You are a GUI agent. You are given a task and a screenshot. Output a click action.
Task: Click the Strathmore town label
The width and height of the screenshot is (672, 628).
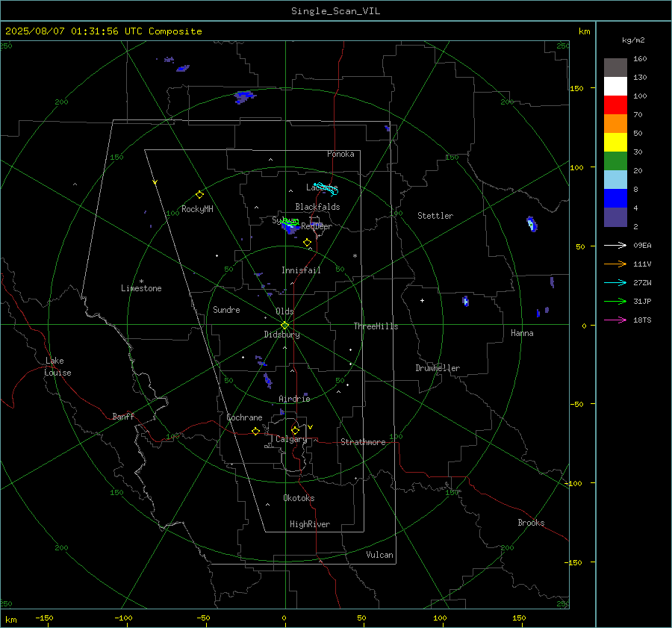363,442
